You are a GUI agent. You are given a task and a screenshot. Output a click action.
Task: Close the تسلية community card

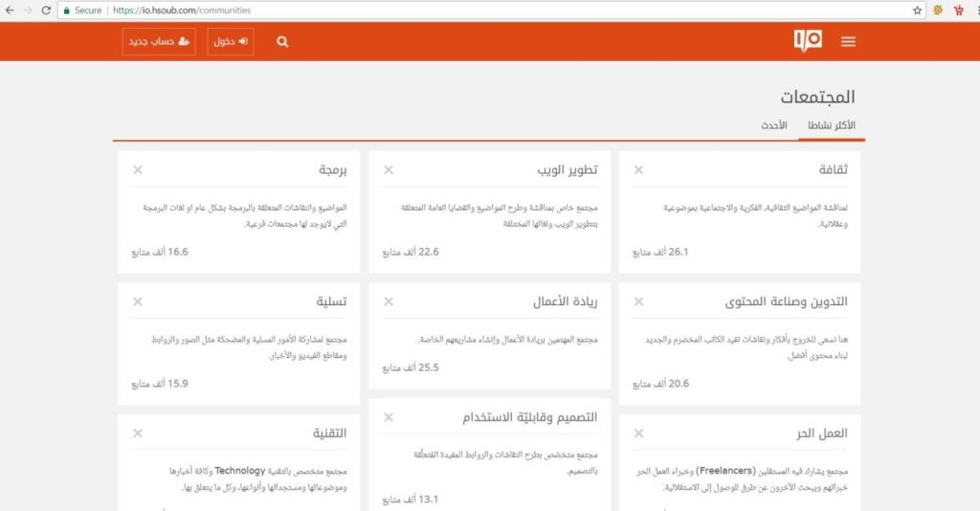tap(138, 301)
